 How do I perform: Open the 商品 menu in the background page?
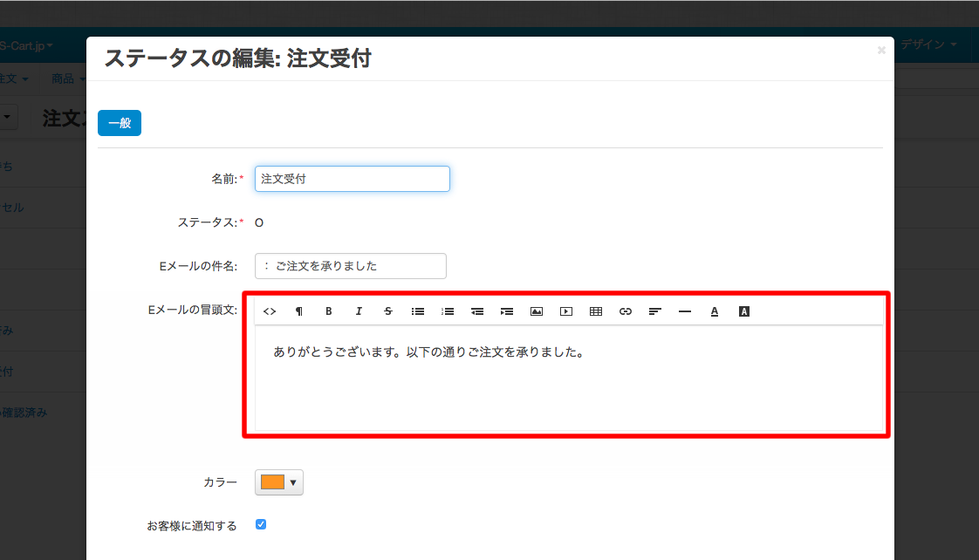pyautogui.click(x=68, y=79)
